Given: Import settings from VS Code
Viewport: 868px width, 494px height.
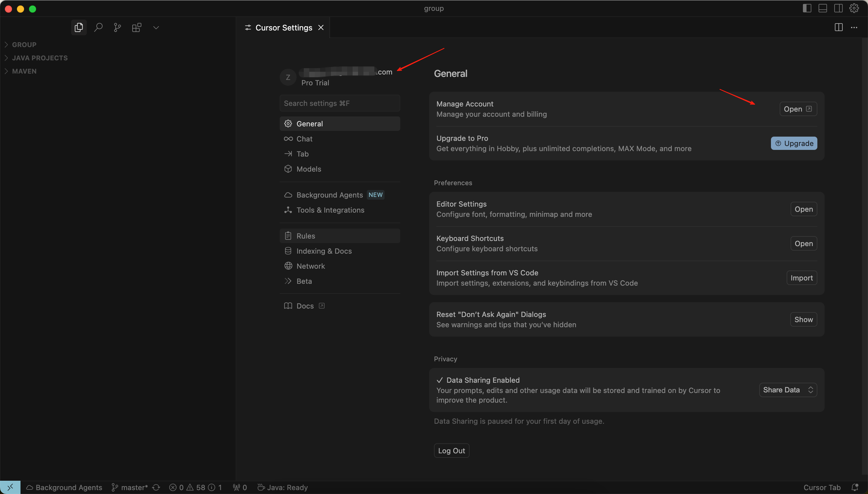Looking at the screenshot, I should (802, 278).
